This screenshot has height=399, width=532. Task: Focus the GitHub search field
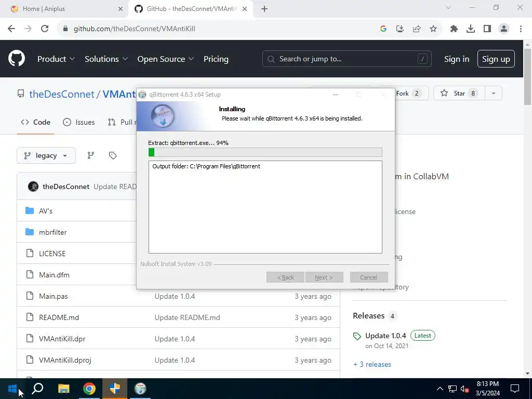pyautogui.click(x=347, y=59)
